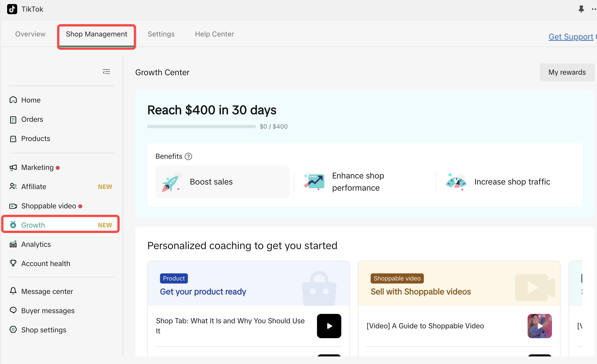
Task: Open Shoppable video section
Action: 49,206
